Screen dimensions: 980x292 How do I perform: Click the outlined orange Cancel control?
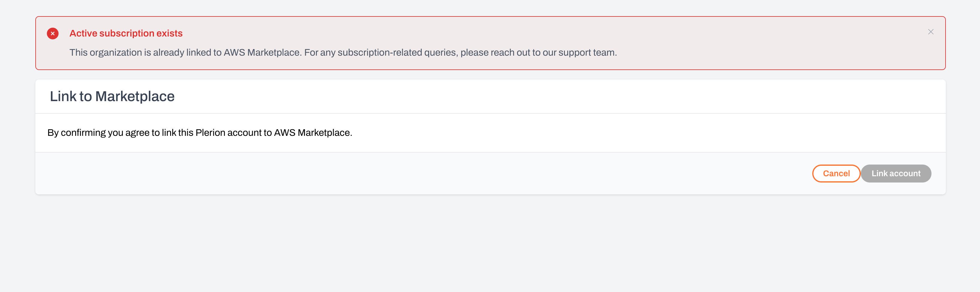pos(836,174)
